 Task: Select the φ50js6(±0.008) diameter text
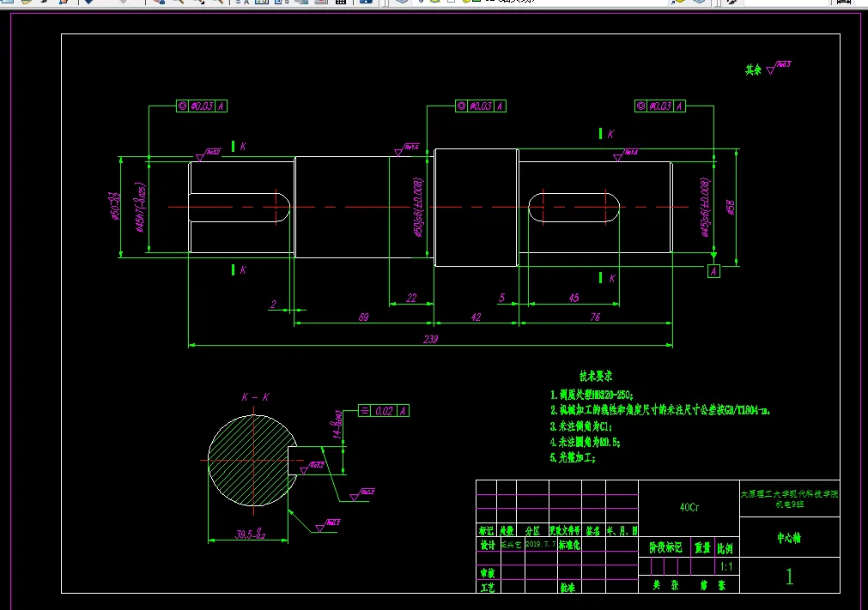418,208
